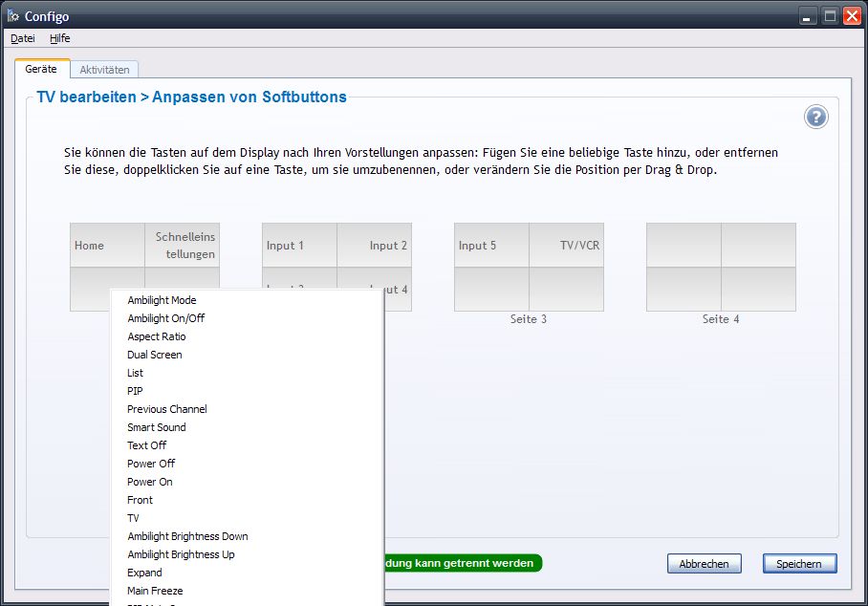Select the Home softbutton
The height and width of the screenshot is (606, 868).
pyautogui.click(x=107, y=245)
